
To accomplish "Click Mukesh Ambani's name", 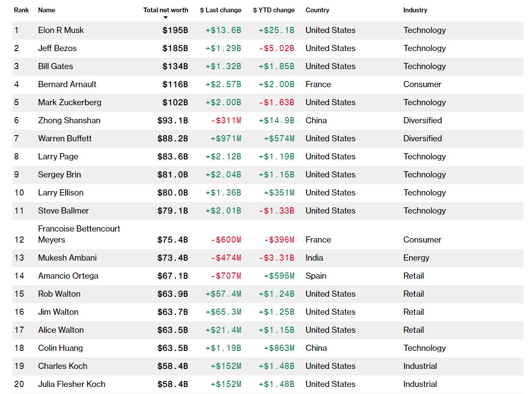I will pyautogui.click(x=67, y=258).
